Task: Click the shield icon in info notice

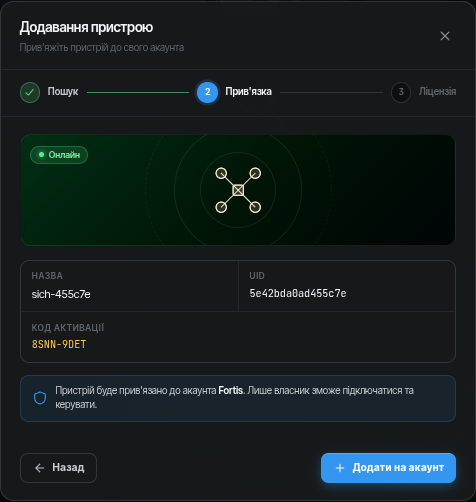Action: pos(40,398)
